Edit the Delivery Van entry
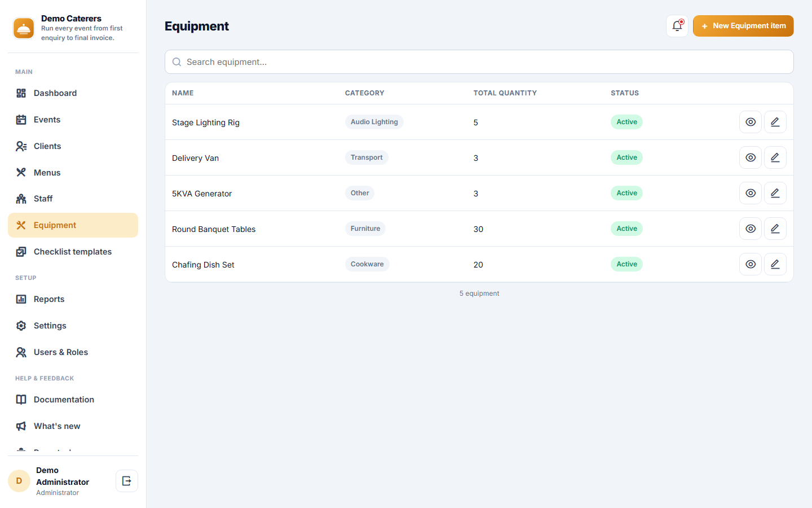Screen dimensions: 812x508 coord(775,157)
